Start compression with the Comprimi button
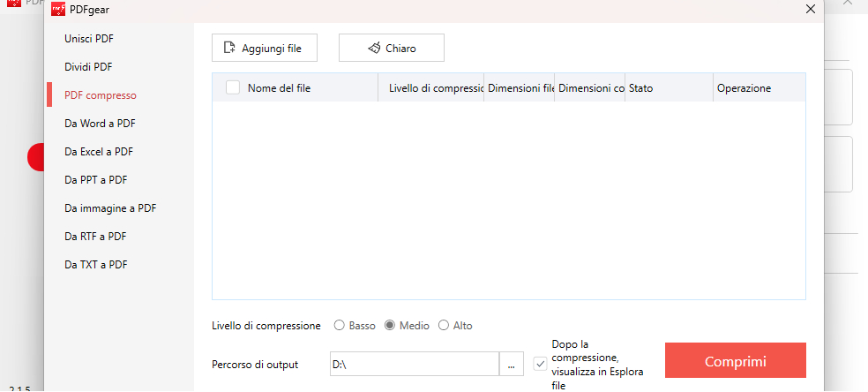 point(735,360)
